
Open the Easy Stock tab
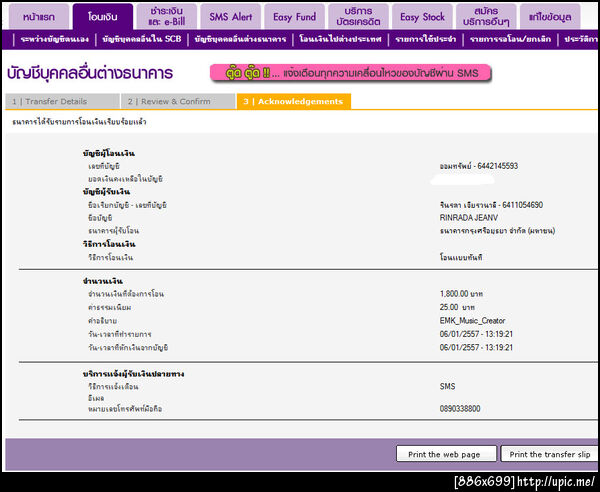[422, 17]
